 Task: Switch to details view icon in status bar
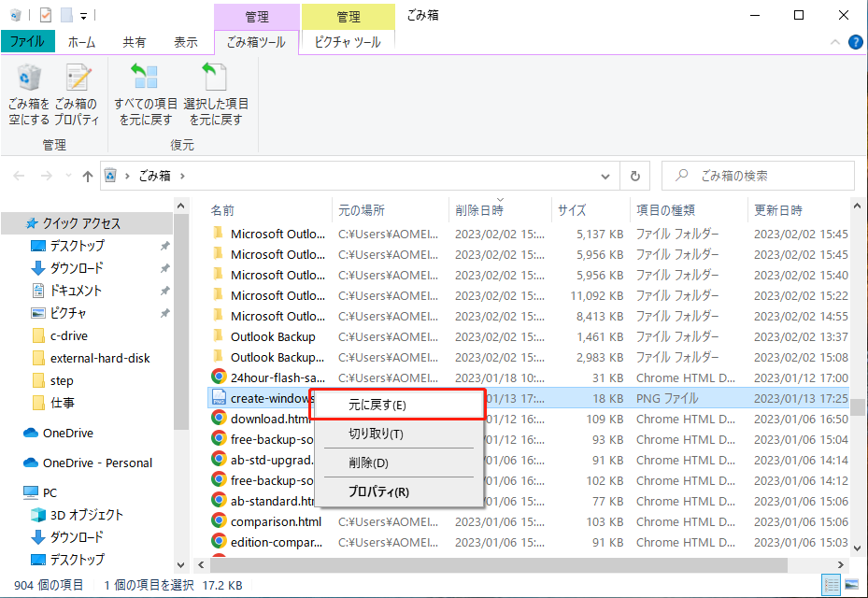click(831, 585)
